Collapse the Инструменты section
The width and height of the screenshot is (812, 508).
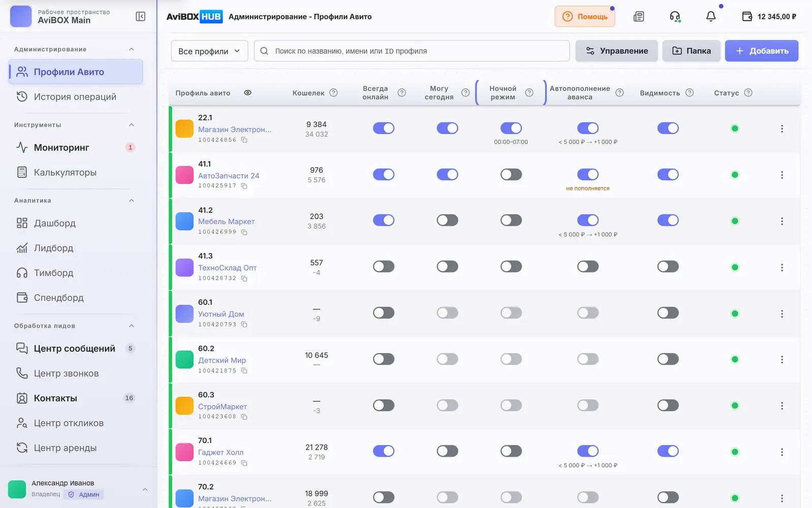pos(132,125)
